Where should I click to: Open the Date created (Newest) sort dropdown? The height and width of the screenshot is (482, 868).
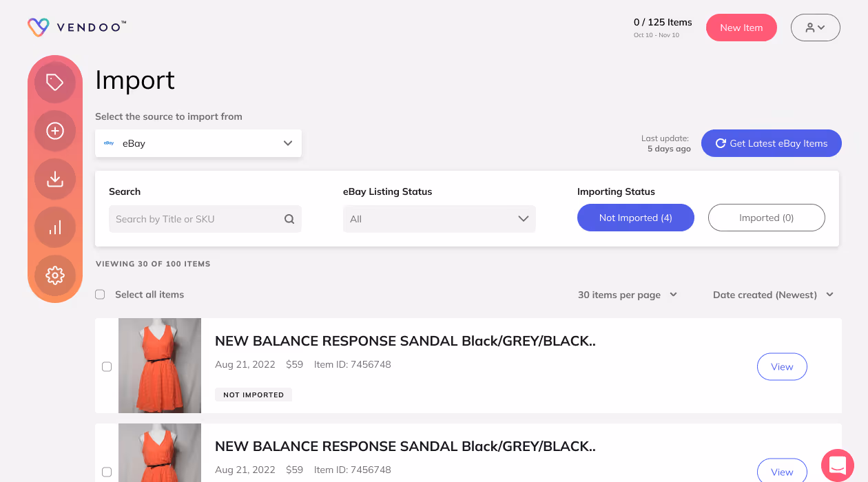(x=773, y=295)
